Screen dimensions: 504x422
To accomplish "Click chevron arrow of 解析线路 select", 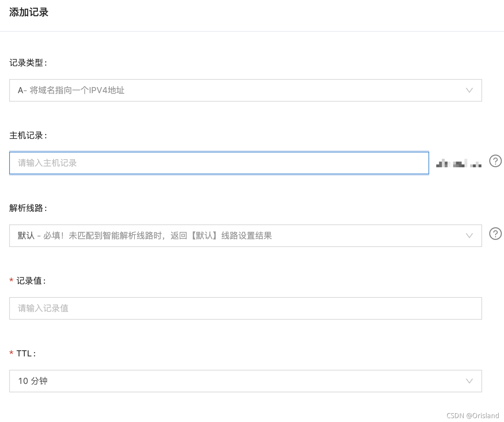I will (469, 236).
